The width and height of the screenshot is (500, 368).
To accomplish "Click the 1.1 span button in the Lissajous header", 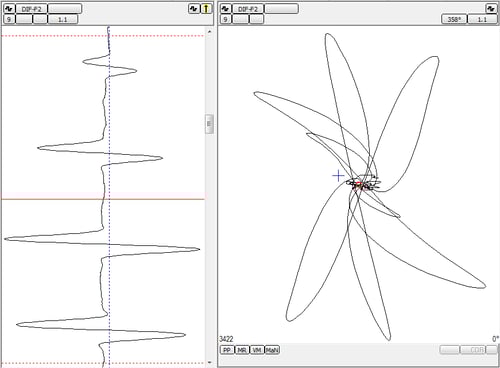I will (x=482, y=19).
